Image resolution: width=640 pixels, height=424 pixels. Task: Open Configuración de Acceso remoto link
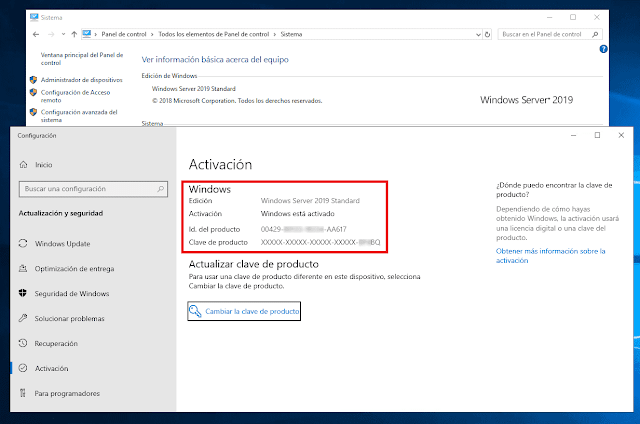[x=75, y=96]
